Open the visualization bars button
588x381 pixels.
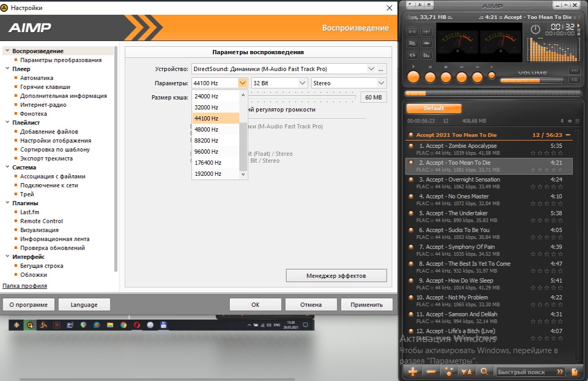pos(426,55)
